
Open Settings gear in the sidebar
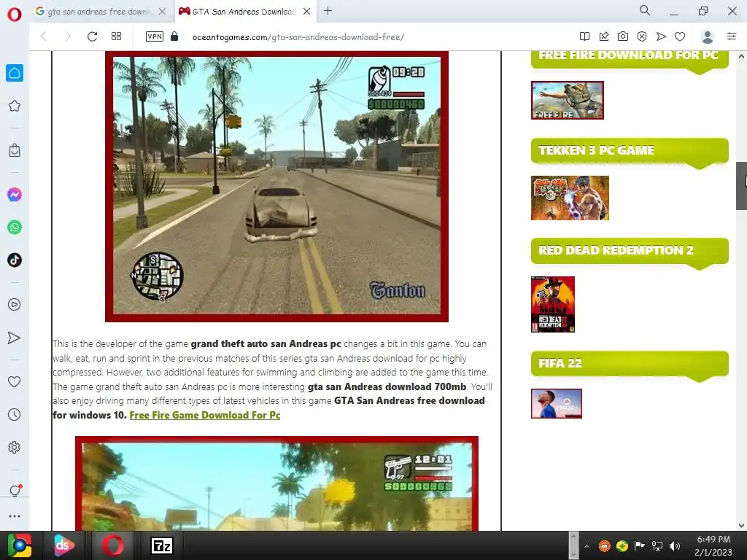click(15, 447)
